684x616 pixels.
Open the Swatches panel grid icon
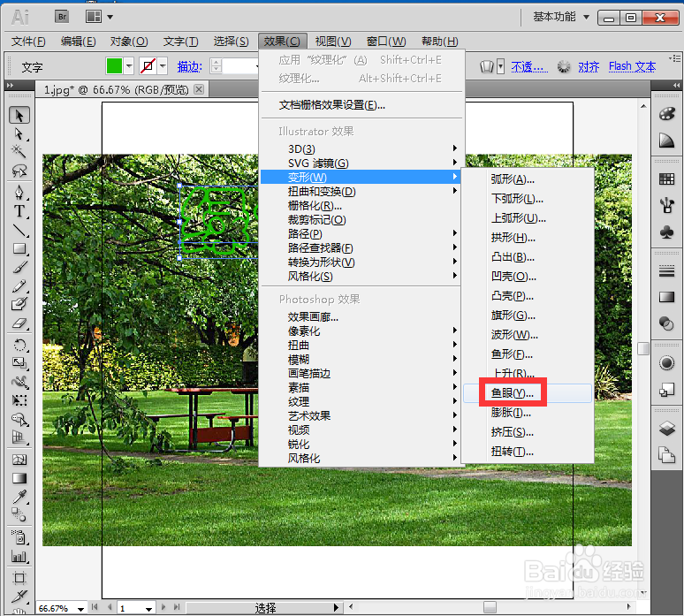[666, 179]
